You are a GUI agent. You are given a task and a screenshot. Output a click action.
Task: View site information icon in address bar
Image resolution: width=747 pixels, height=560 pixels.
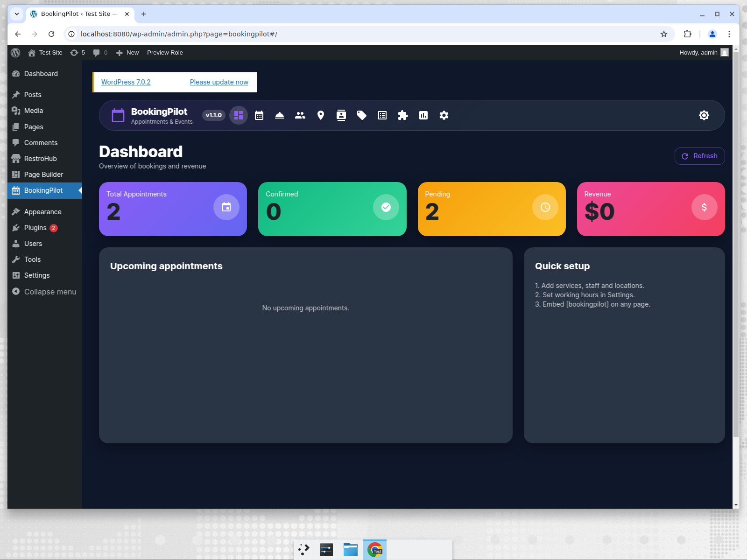(71, 34)
